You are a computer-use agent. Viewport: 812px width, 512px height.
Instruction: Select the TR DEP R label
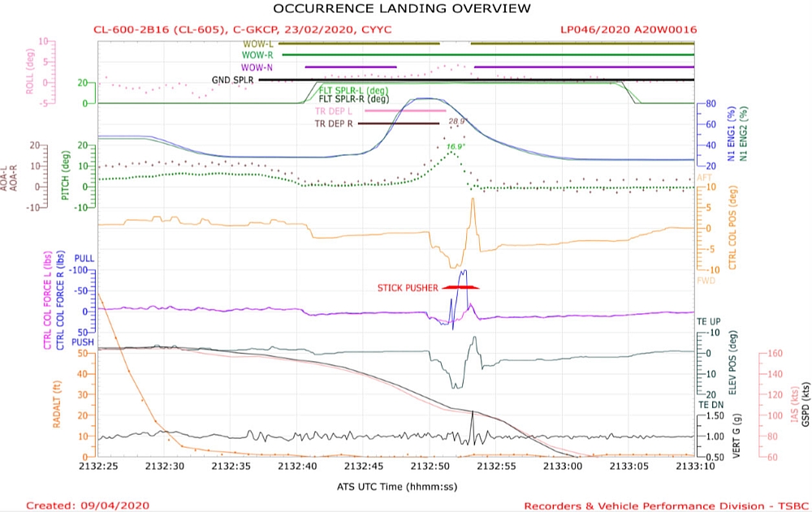tap(334, 124)
